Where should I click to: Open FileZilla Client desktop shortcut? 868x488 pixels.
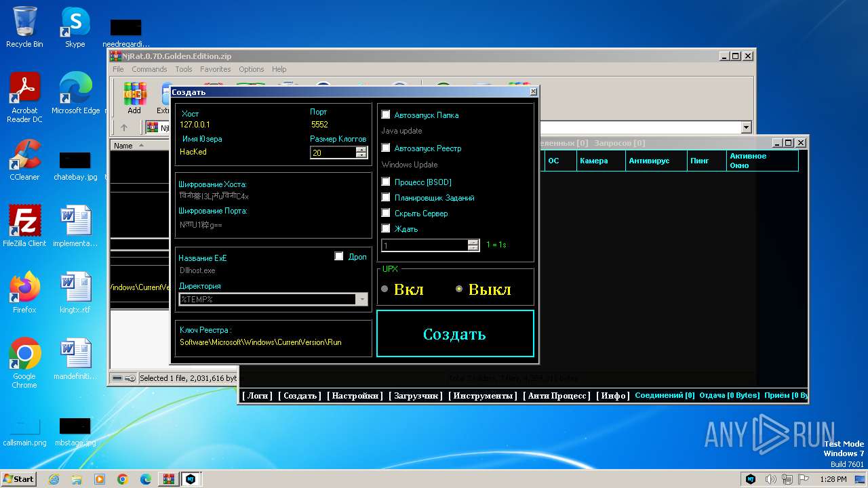point(24,226)
